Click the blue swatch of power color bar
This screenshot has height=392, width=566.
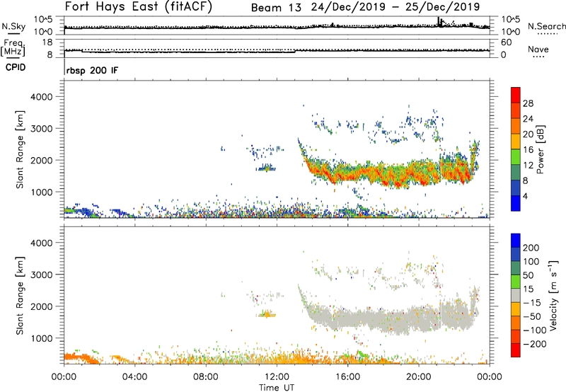tap(516, 203)
